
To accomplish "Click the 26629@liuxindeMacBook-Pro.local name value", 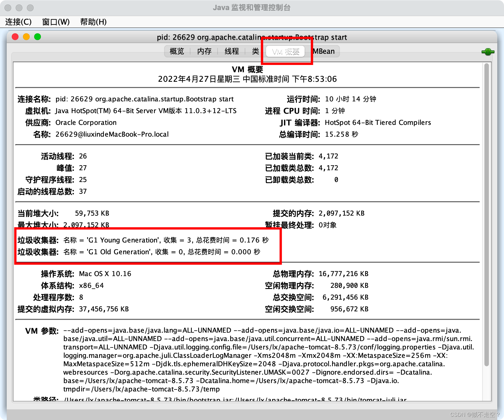I will tap(112, 134).
